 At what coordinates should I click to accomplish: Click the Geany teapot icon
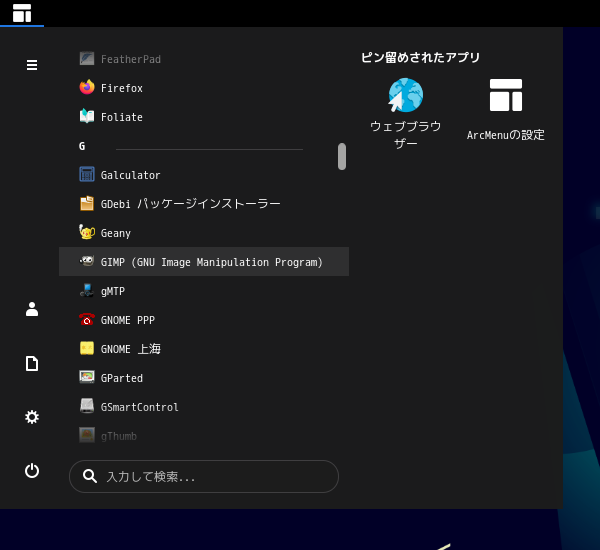click(x=87, y=232)
